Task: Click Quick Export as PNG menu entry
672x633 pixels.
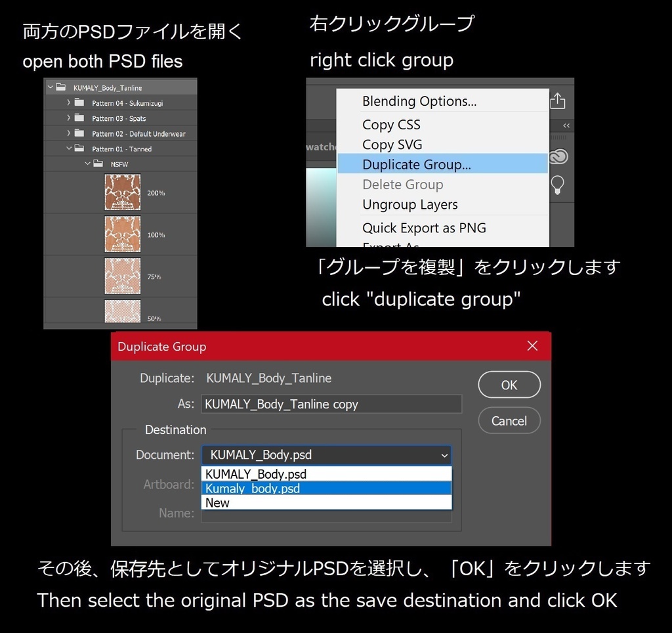Action: (x=424, y=228)
